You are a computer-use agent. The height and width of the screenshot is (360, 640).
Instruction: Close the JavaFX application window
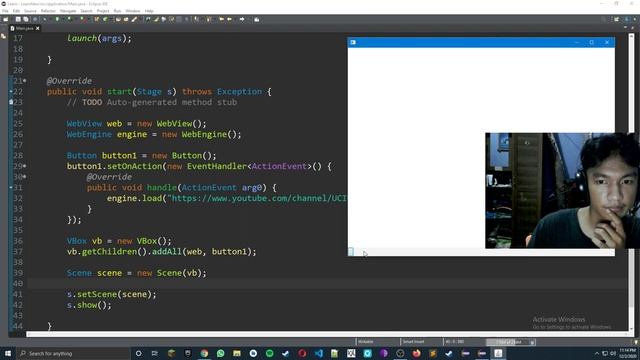pos(607,42)
